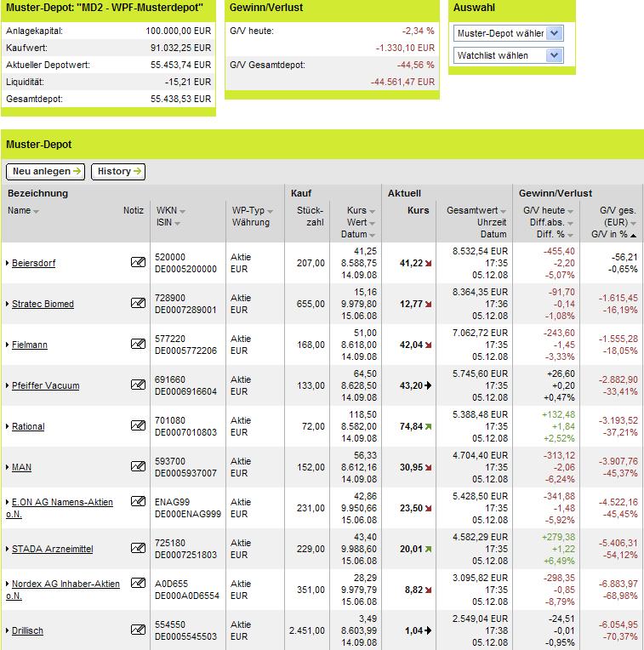Open the note icon for STADA Arzneimittel

point(138,548)
